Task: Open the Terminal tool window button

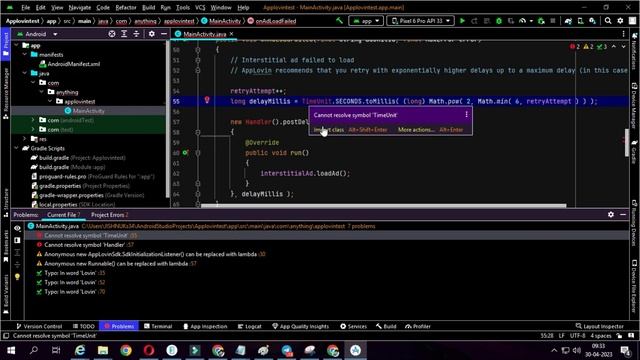Action: [158, 326]
